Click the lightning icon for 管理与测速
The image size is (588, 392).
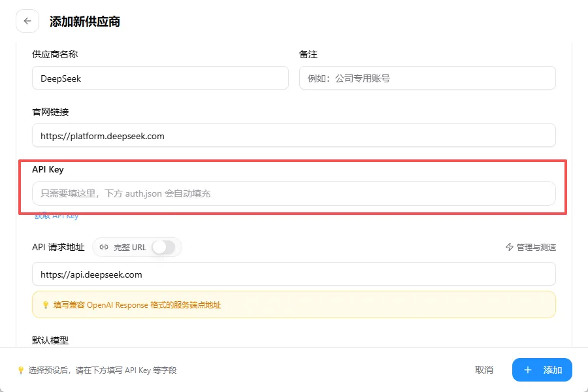509,247
